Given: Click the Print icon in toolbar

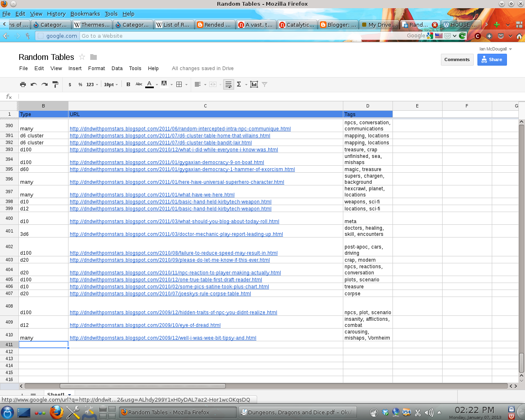Looking at the screenshot, I should [x=23, y=84].
